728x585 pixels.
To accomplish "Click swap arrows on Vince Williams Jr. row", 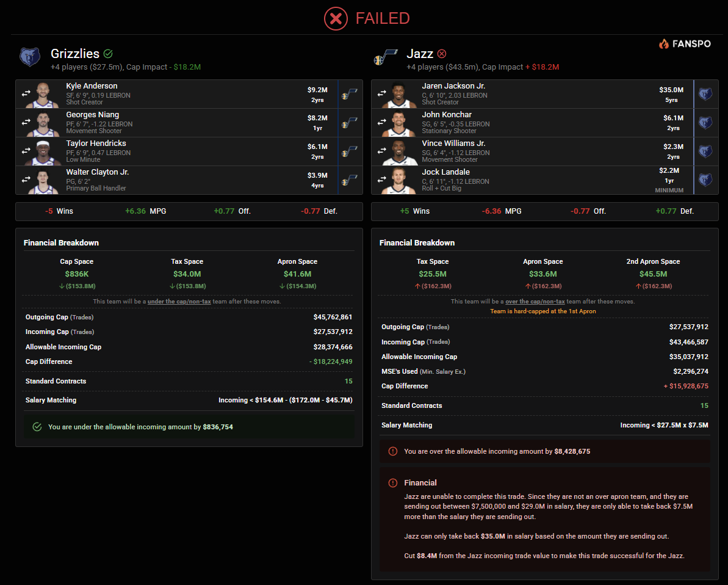I will tap(381, 151).
